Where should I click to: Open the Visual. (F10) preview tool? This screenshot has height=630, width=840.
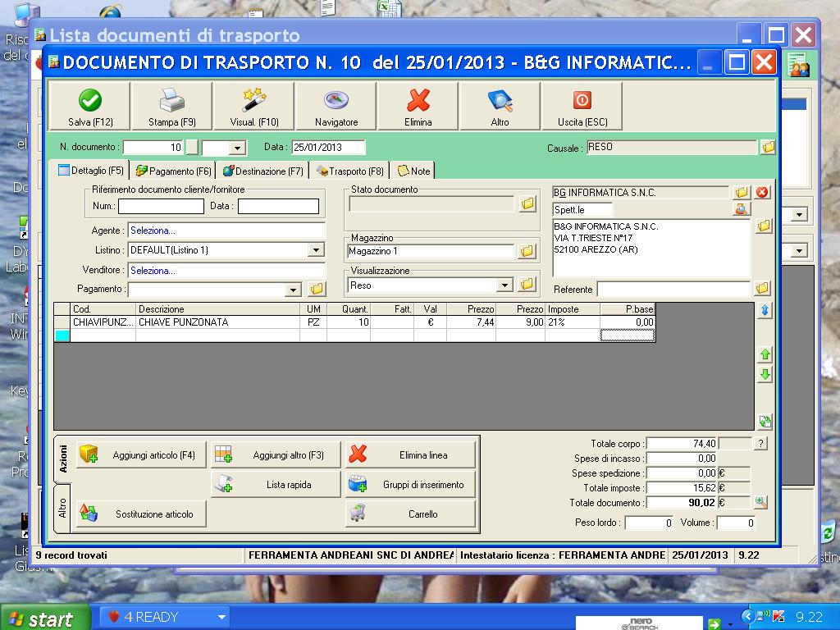253,107
